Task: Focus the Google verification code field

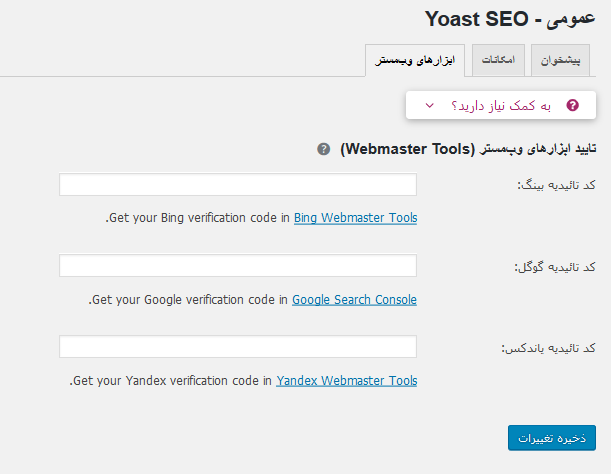Action: (x=238, y=265)
